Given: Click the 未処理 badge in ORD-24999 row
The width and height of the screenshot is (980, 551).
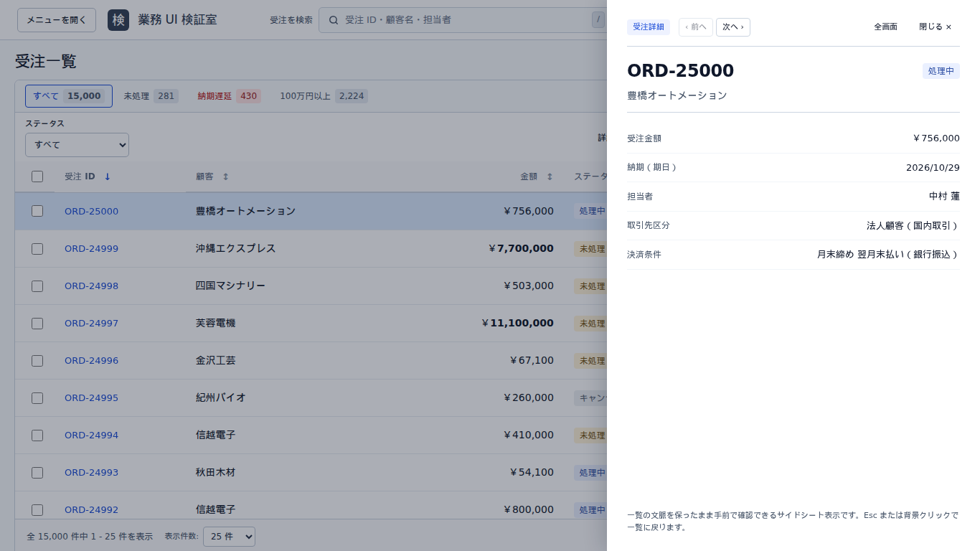Looking at the screenshot, I should point(591,249).
